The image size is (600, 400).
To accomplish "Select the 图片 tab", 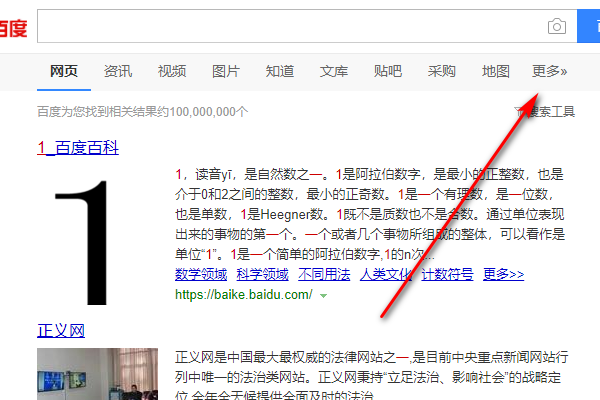I will click(x=226, y=71).
